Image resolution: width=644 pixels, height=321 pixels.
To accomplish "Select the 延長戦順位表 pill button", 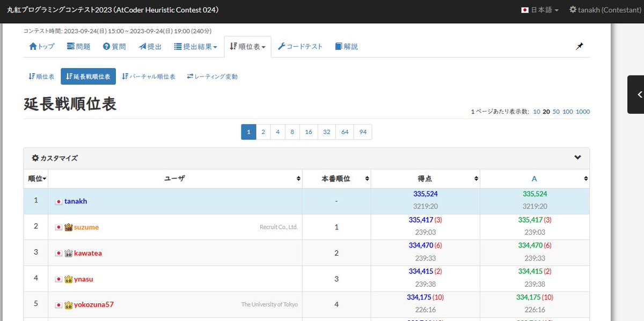I will click(x=88, y=77).
